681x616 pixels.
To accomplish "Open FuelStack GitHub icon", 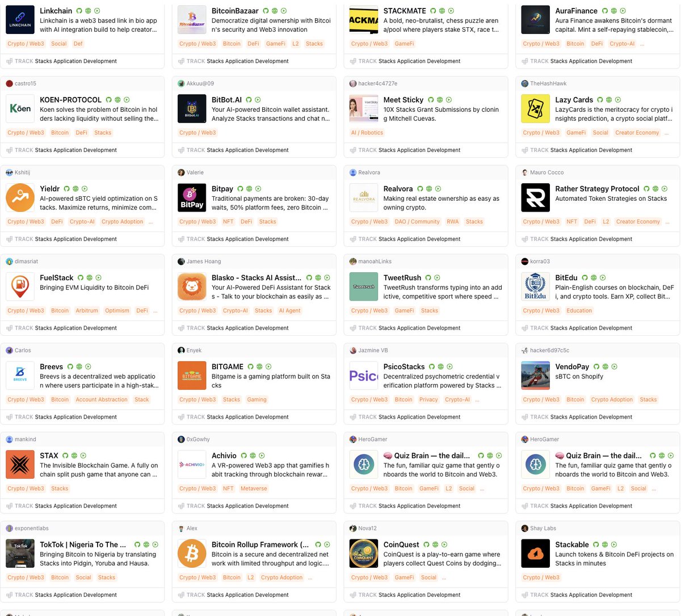I will 81,278.
